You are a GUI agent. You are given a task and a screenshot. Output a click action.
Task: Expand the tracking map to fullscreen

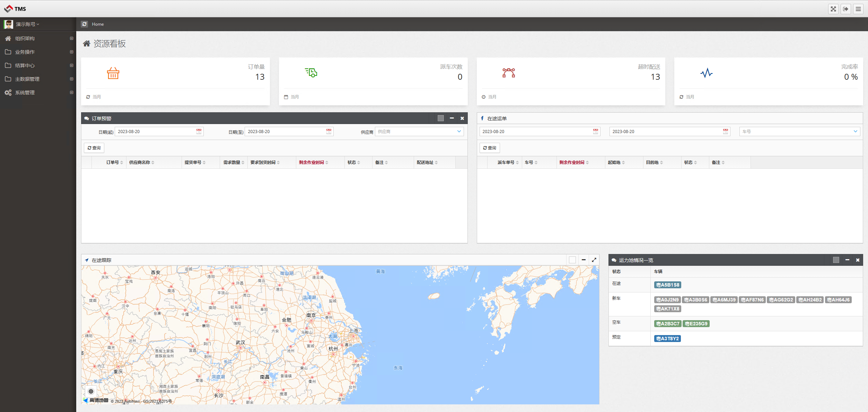(x=594, y=260)
